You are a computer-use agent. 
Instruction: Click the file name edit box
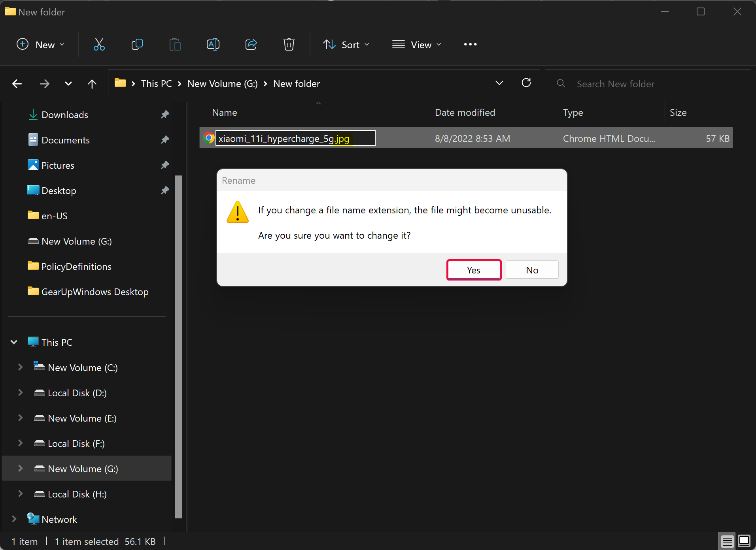pos(295,138)
